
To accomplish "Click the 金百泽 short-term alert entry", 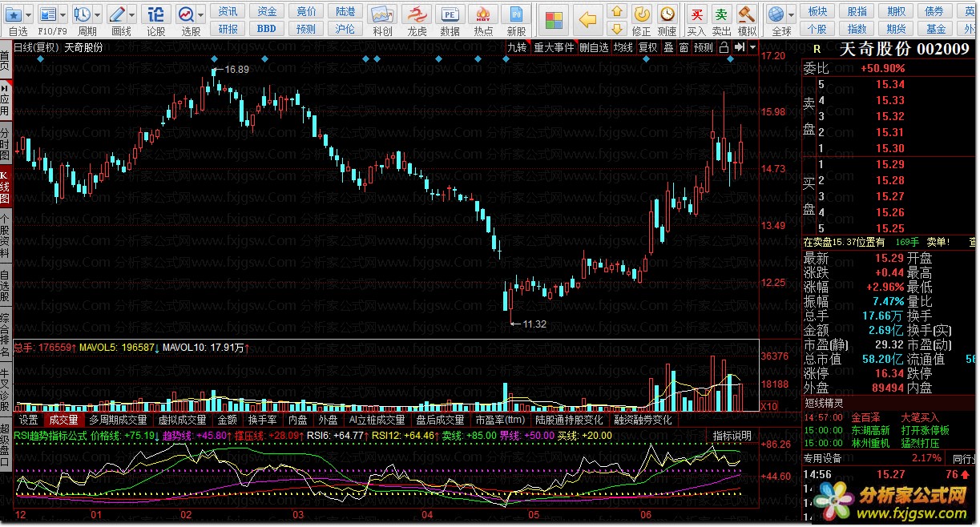I will [865, 417].
